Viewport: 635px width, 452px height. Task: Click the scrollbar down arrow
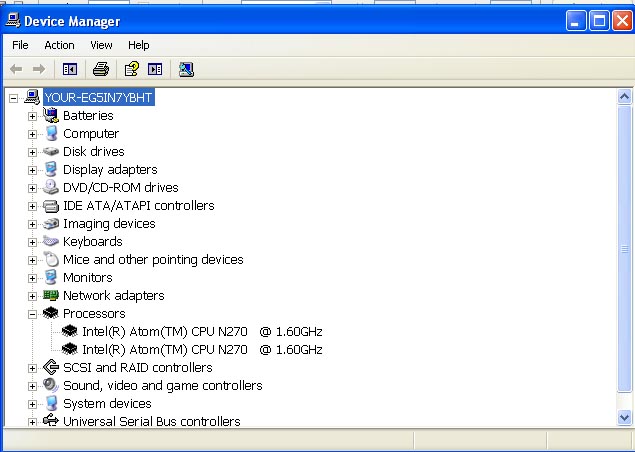coord(624,417)
